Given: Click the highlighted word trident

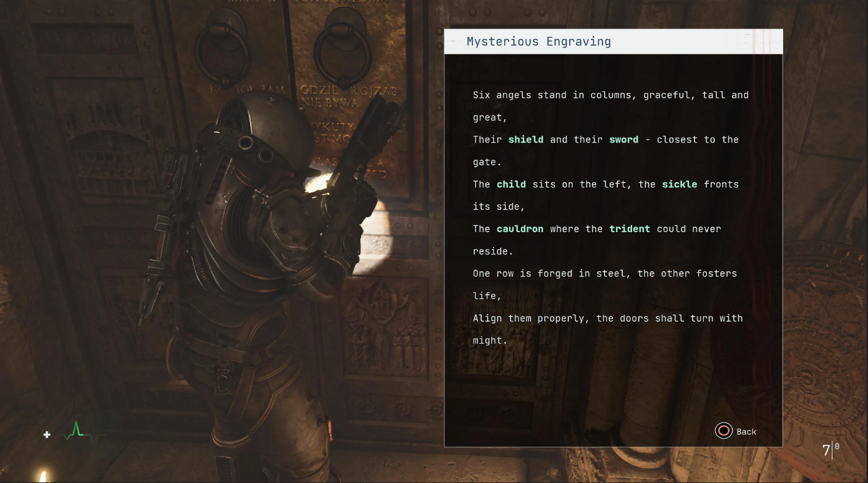Looking at the screenshot, I should coord(630,229).
